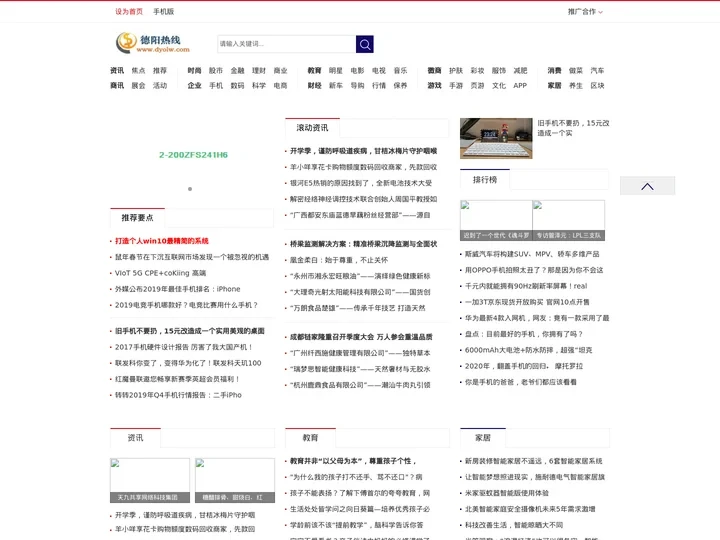Image resolution: width=720 pixels, height=540 pixels.
Task: Open the 资讯 navigation menu item
Action: pyautogui.click(x=117, y=70)
